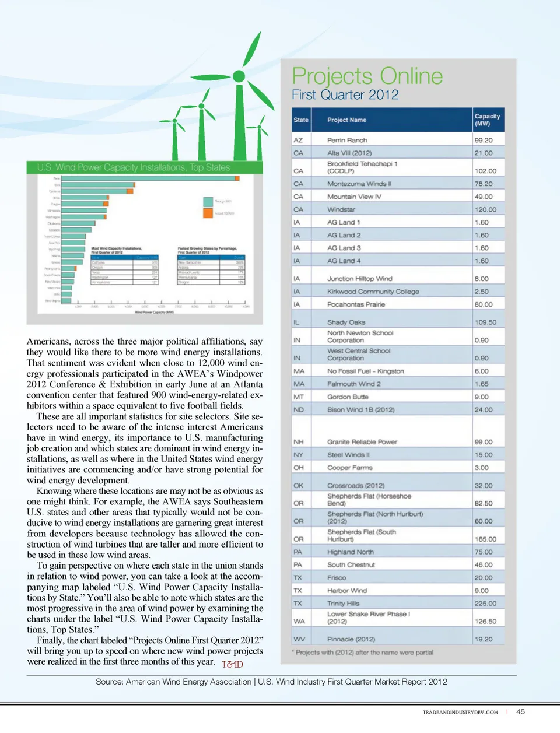Image resolution: width=560 pixels, height=733 pixels.
Task: Click the teal legend swatch in the chart
Action: pos(208,201)
